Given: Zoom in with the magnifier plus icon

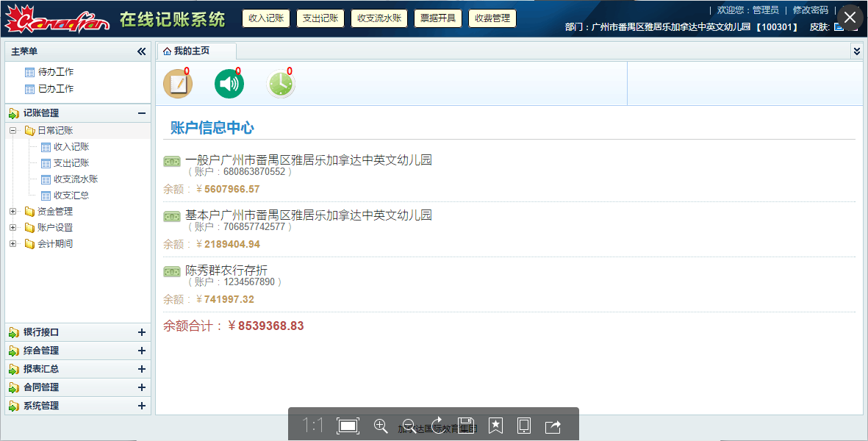Looking at the screenshot, I should pos(381,426).
